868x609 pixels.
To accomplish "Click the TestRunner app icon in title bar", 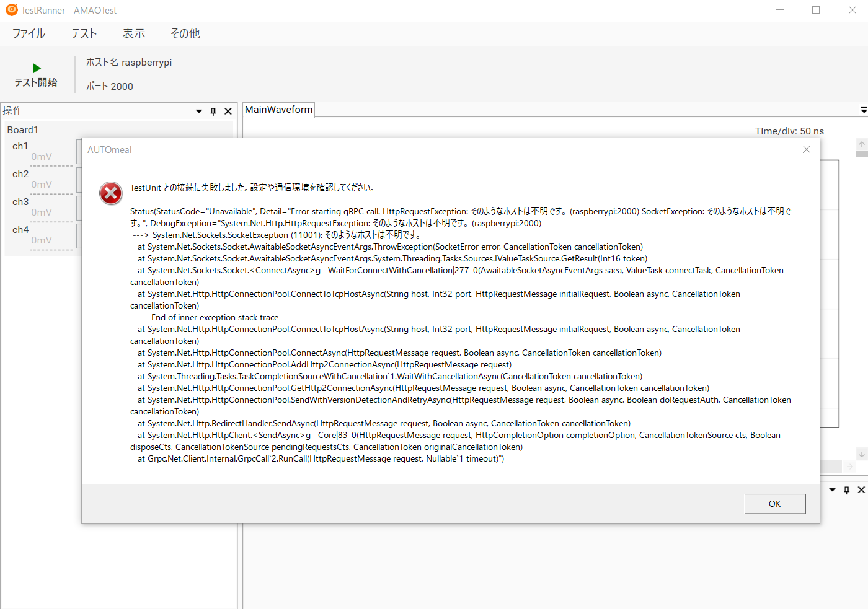I will click(x=11, y=10).
